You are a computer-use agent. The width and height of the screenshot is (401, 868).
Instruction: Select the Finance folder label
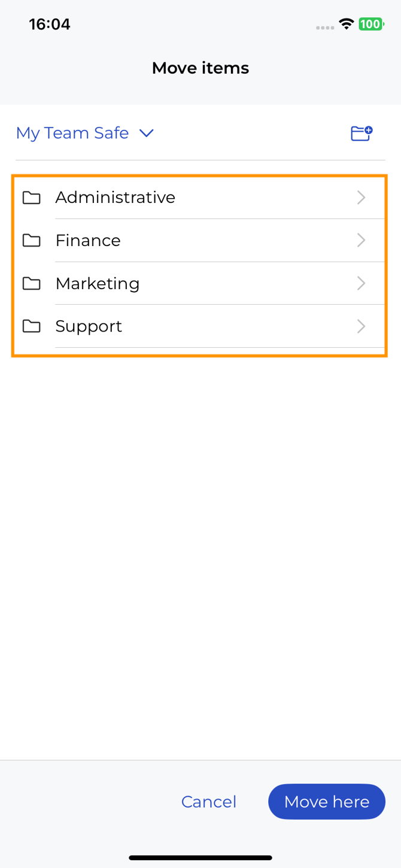tap(88, 241)
